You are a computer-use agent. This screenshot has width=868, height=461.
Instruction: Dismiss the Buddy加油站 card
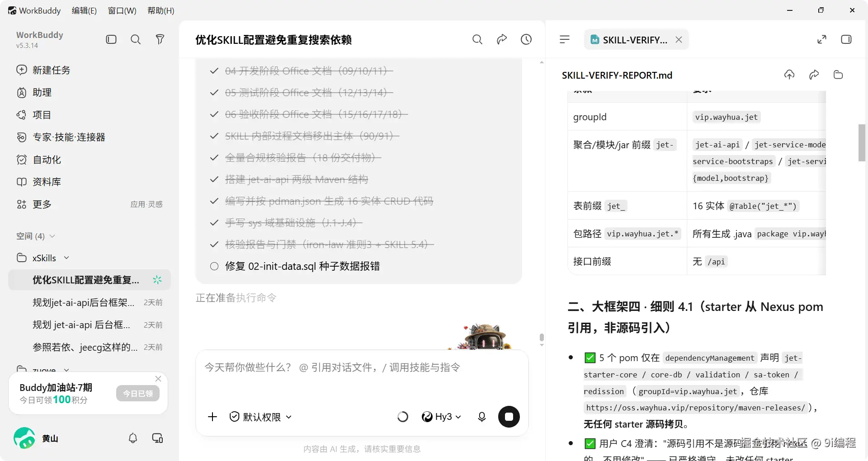tap(158, 379)
